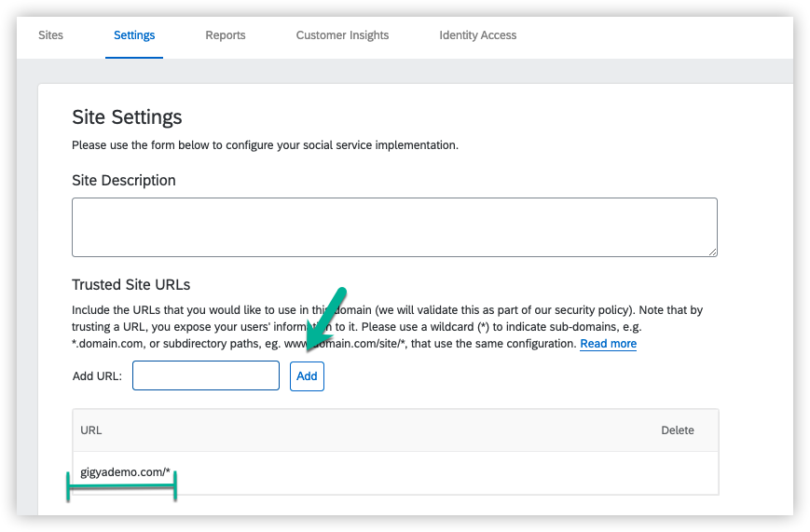Open the Identity Access tab
Screen dimensions: 810x532
(477, 35)
